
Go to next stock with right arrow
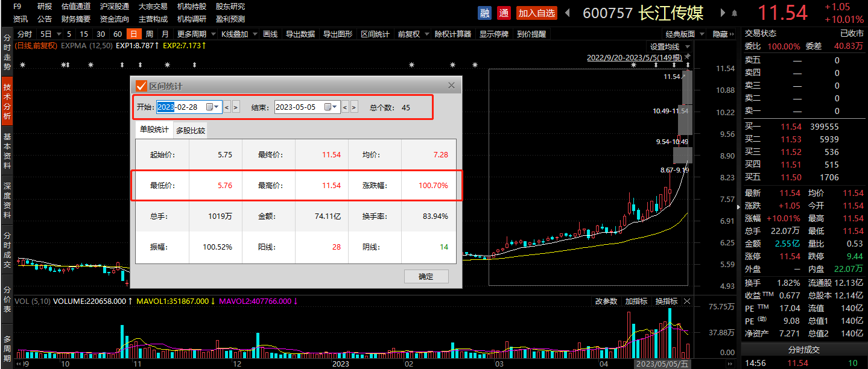point(723,13)
